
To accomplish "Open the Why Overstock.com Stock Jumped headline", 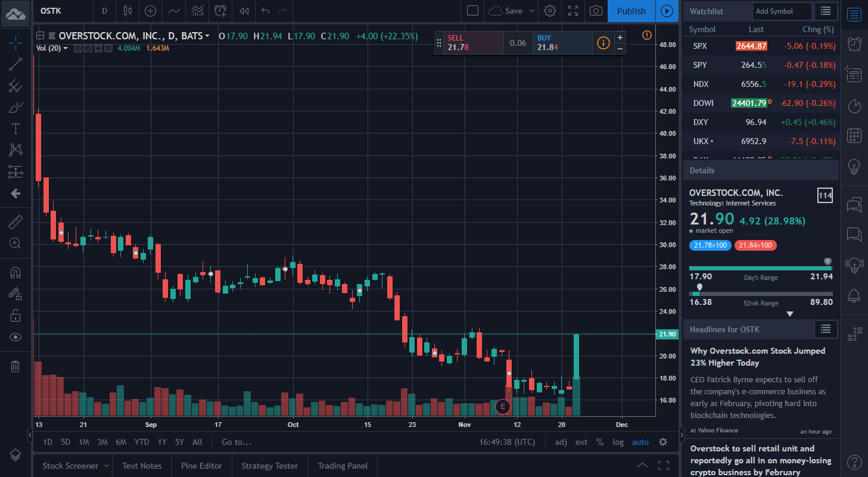I will point(758,357).
